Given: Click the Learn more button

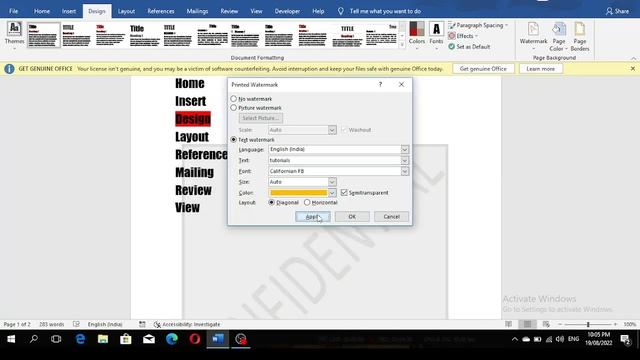Looking at the screenshot, I should (540, 69).
